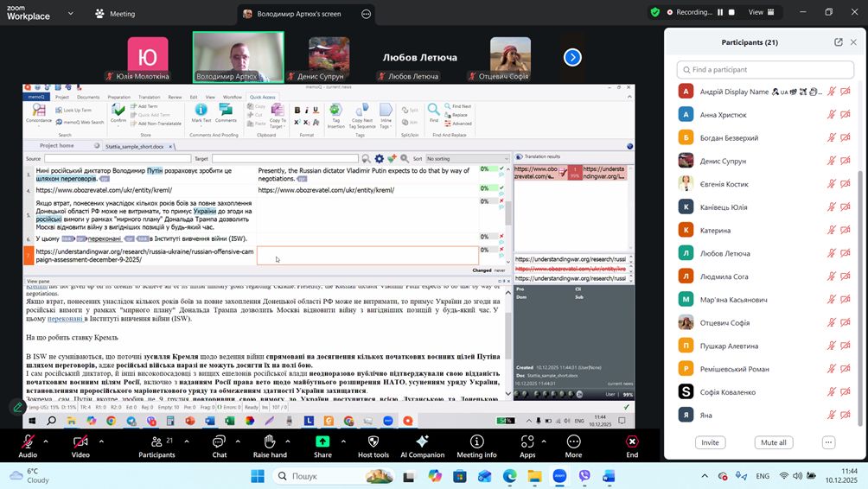Image resolution: width=868 pixels, height=489 pixels.
Task: Pop out the Participants panel
Action: (838, 42)
